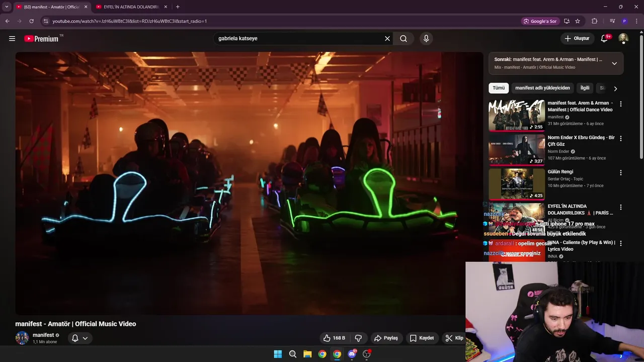Open the manifest channel avatar

(22, 338)
